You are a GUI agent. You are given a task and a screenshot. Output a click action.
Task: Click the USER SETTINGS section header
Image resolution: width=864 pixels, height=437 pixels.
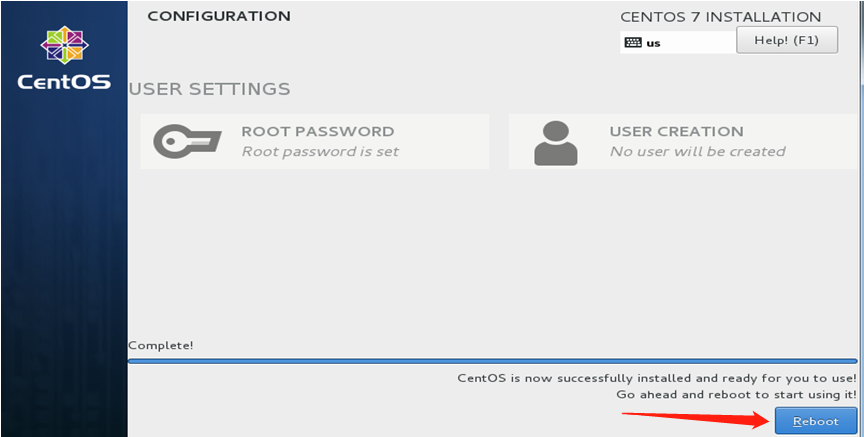(209, 89)
